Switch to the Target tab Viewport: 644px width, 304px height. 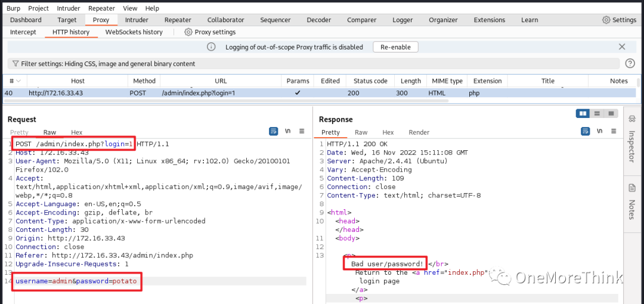67,20
